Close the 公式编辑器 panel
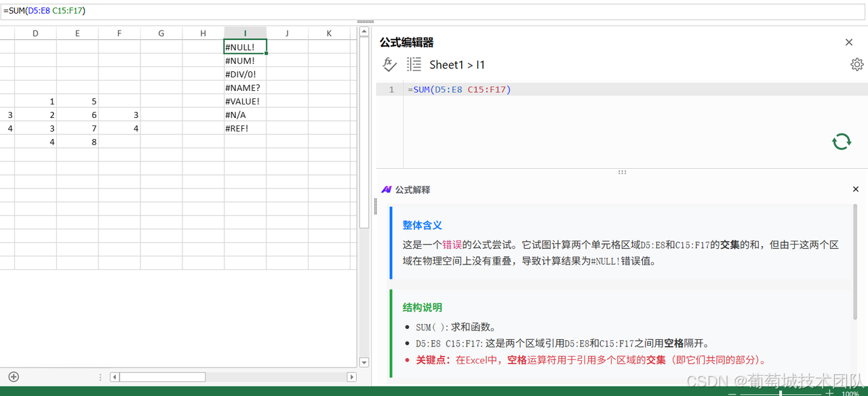 [x=848, y=42]
